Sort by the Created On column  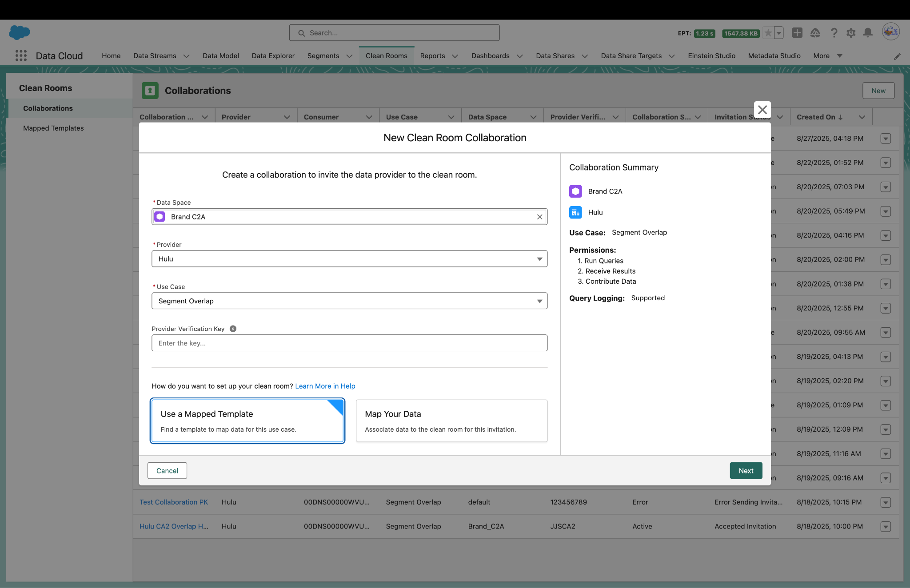point(819,117)
